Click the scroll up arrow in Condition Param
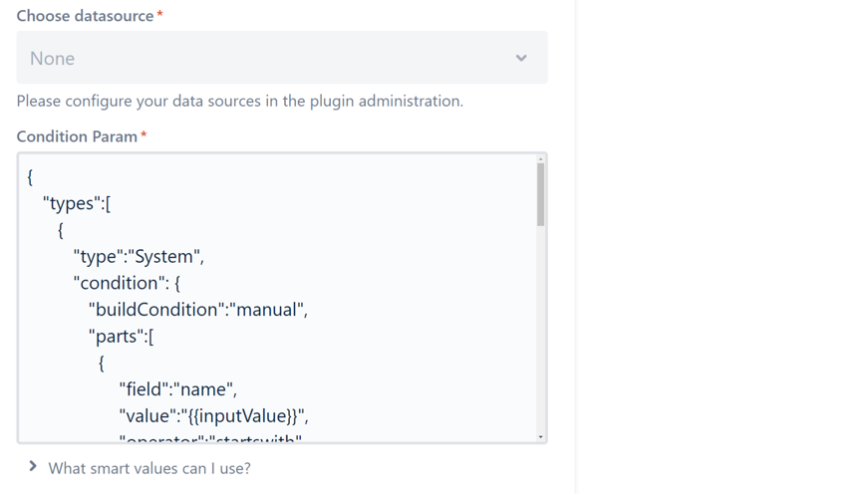Screen dimensions: 868x494 [541, 159]
